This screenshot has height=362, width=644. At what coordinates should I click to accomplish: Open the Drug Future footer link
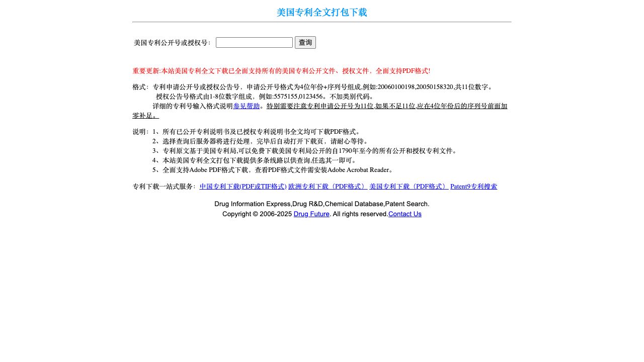[x=311, y=214]
